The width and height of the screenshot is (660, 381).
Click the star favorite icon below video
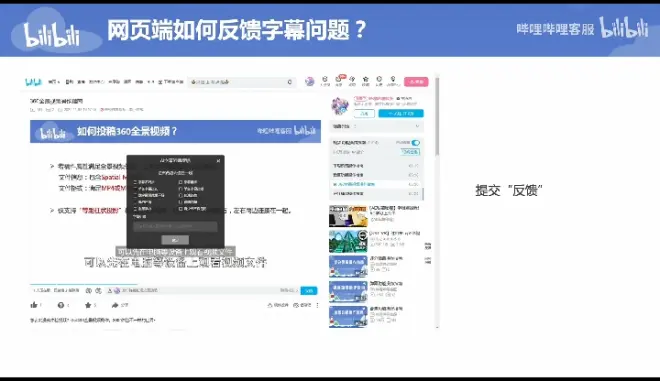coord(88,305)
